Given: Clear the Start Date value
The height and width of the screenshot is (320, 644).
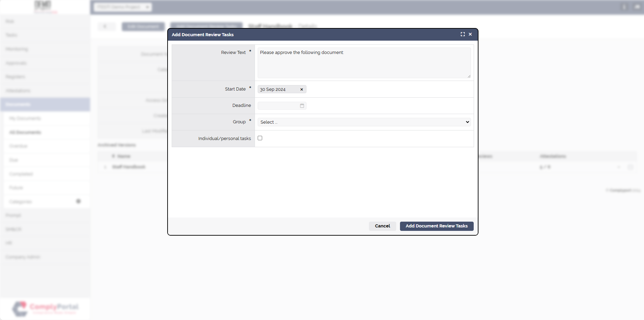Looking at the screenshot, I should (301, 89).
